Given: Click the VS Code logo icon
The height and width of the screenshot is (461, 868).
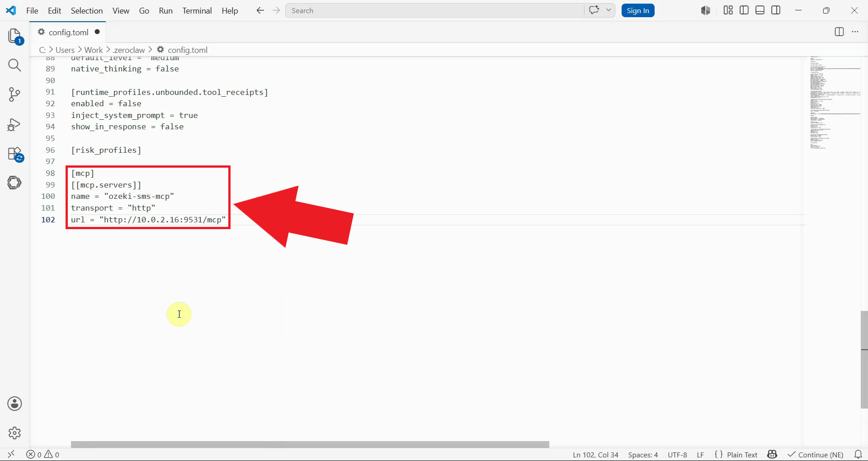Looking at the screenshot, I should pos(11,10).
